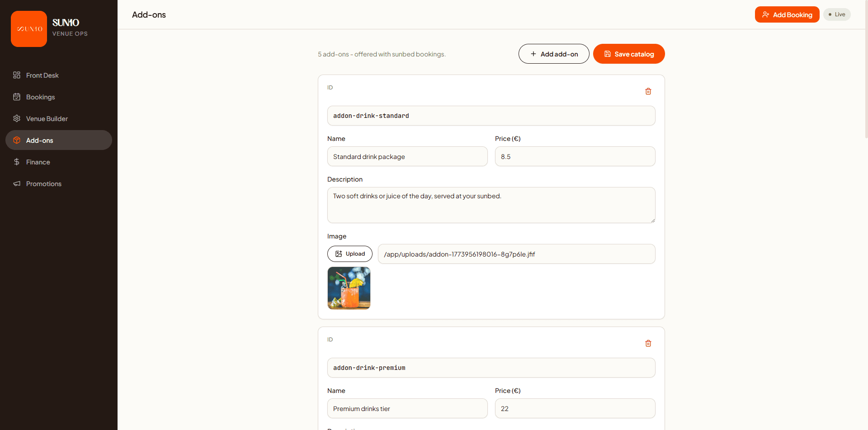The height and width of the screenshot is (430, 868).
Task: Click the Front Desk grid icon
Action: 17,75
